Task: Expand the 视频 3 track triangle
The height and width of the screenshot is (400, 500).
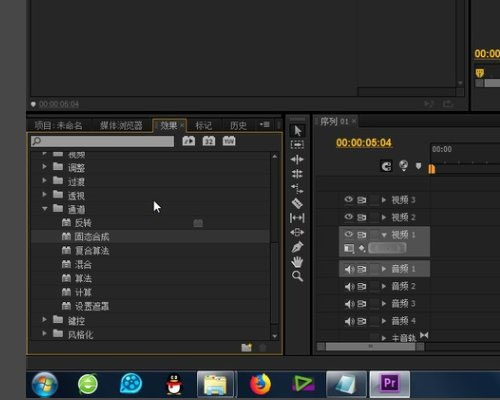Action: pos(384,200)
